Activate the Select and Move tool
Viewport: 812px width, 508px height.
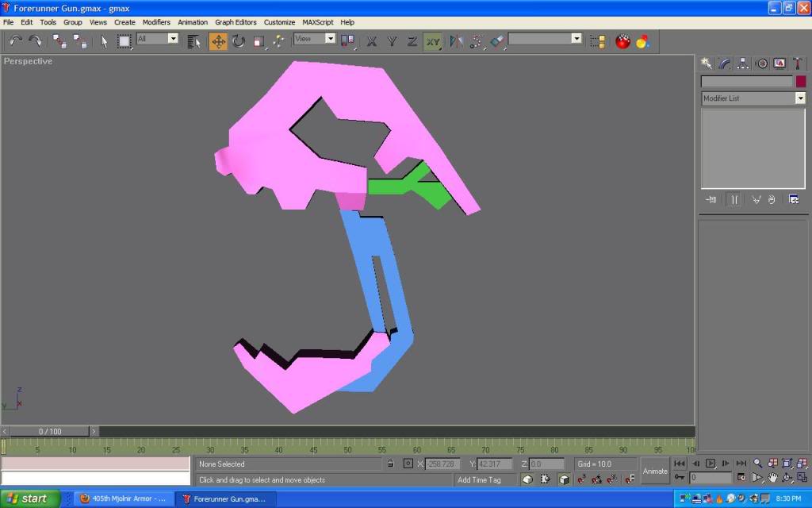click(218, 40)
